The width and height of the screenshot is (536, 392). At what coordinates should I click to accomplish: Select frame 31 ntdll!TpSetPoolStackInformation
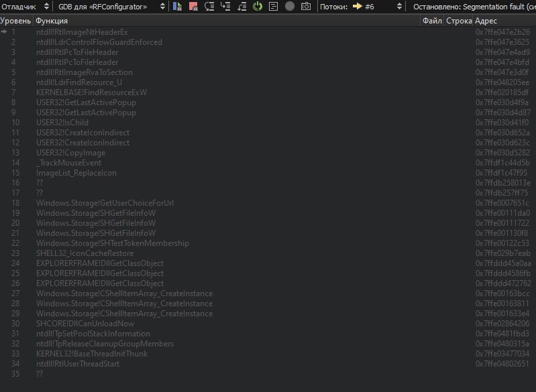click(x=268, y=334)
